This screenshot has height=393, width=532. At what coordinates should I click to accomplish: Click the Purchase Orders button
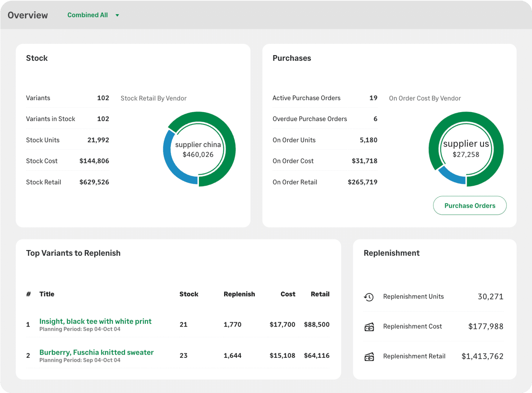point(470,205)
